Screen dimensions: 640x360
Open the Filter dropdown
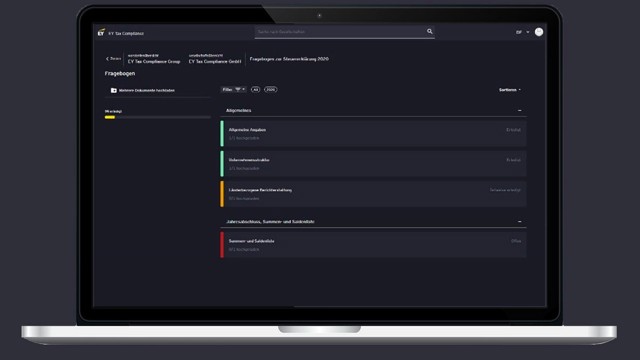[233, 89]
